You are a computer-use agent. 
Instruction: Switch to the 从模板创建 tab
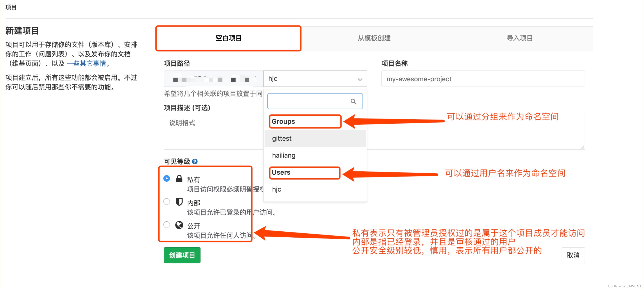[x=374, y=38]
